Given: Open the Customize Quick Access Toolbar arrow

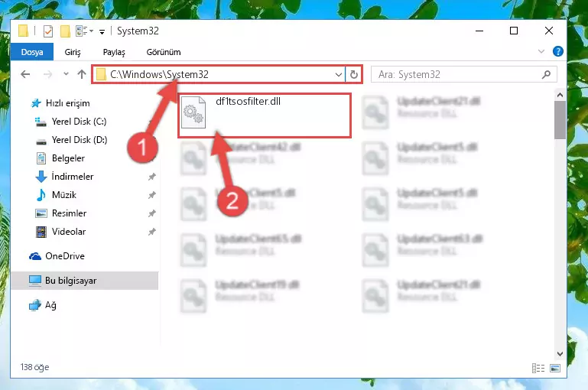Looking at the screenshot, I should tap(102, 31).
